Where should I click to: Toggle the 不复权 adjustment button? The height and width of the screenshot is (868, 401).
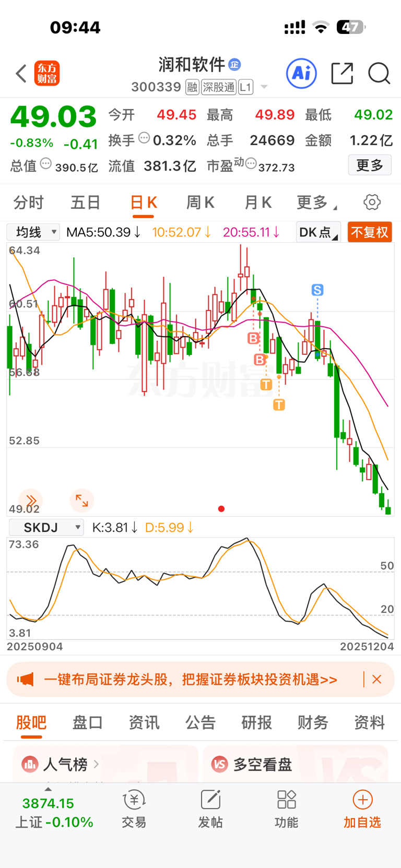(x=370, y=232)
